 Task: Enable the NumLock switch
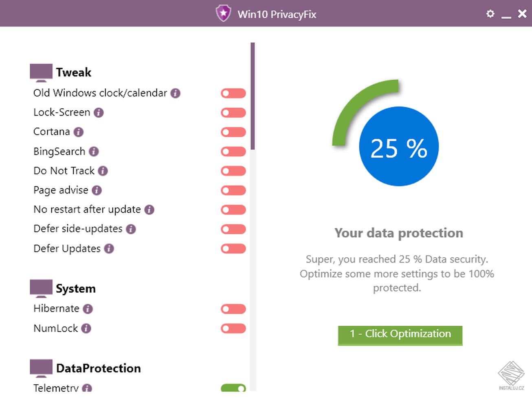[x=233, y=329]
